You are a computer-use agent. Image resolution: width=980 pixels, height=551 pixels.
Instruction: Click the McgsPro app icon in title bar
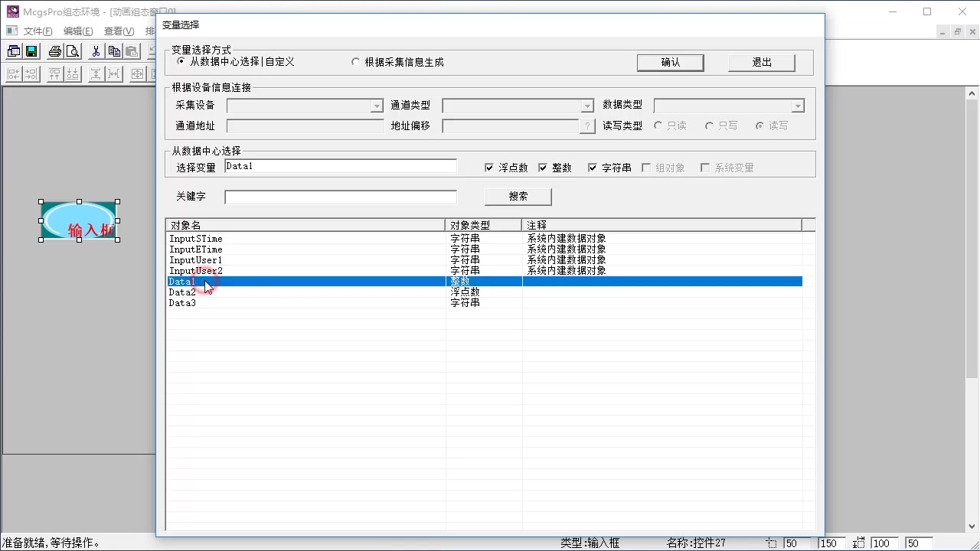coord(12,11)
